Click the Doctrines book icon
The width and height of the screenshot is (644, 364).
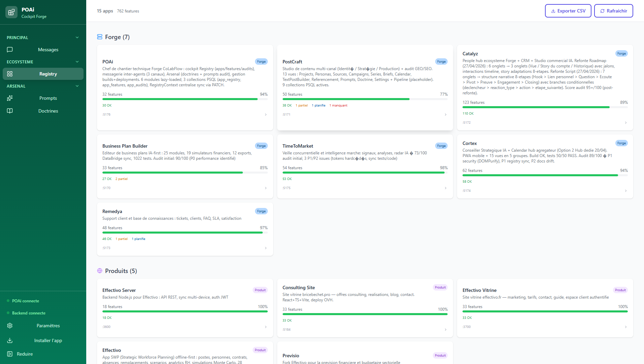tap(10, 111)
